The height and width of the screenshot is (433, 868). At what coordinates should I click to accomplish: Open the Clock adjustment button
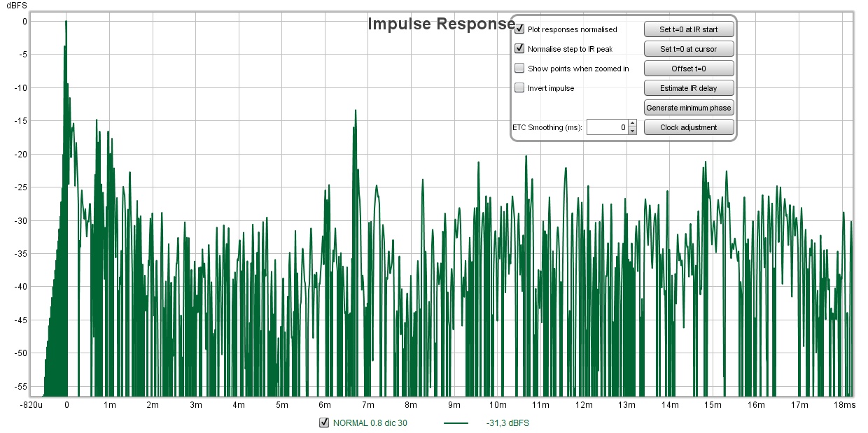[689, 127]
